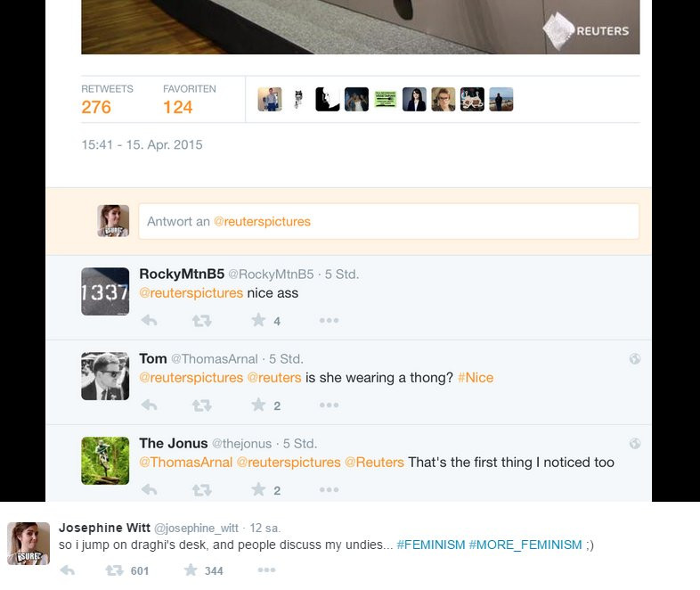Viewport: 700px width, 590px height.
Task: Click the globe icon on Tom's tweet
Action: click(x=635, y=358)
